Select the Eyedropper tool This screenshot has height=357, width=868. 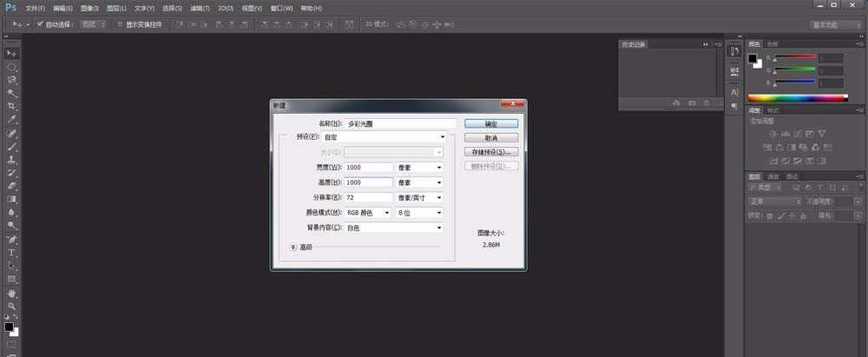pyautogui.click(x=12, y=119)
